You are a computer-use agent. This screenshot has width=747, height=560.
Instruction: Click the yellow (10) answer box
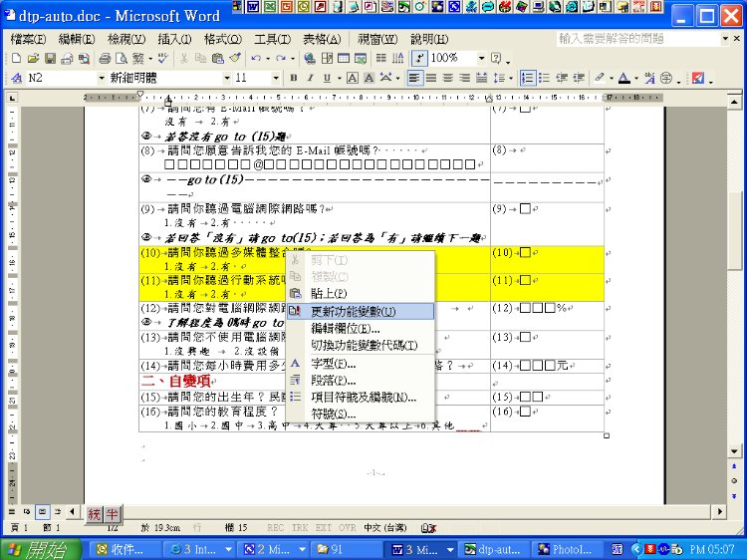pos(525,252)
